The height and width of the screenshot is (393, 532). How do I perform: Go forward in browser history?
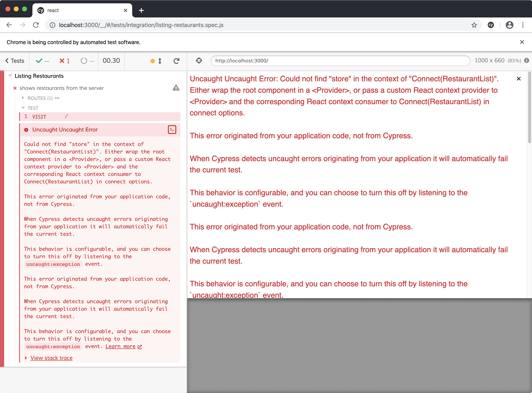point(22,25)
